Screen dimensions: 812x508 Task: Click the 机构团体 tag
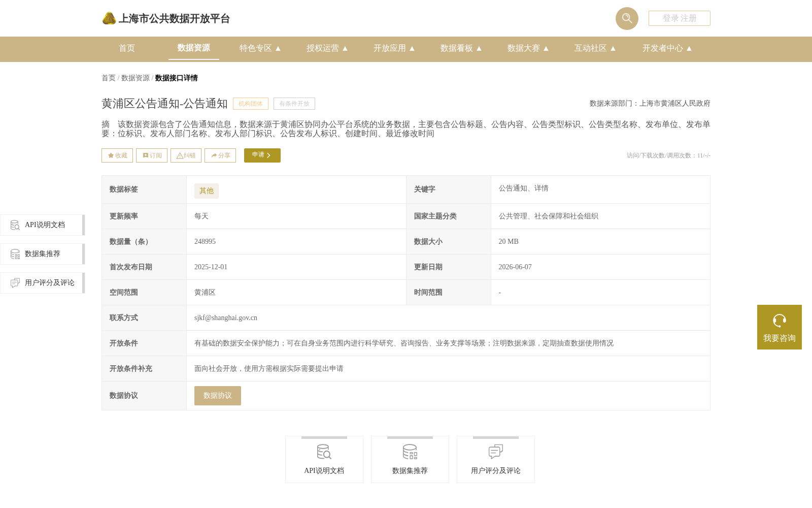click(251, 104)
